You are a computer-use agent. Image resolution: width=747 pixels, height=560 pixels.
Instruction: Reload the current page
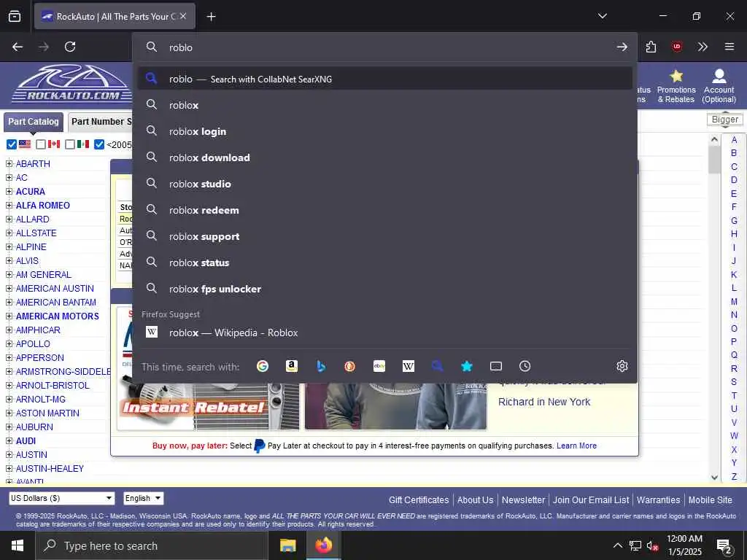[x=70, y=47]
